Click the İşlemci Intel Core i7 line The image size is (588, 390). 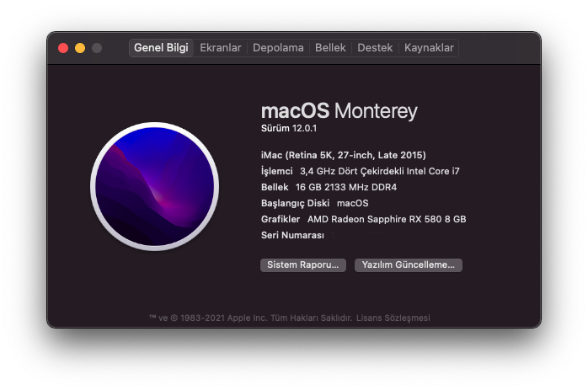click(361, 171)
